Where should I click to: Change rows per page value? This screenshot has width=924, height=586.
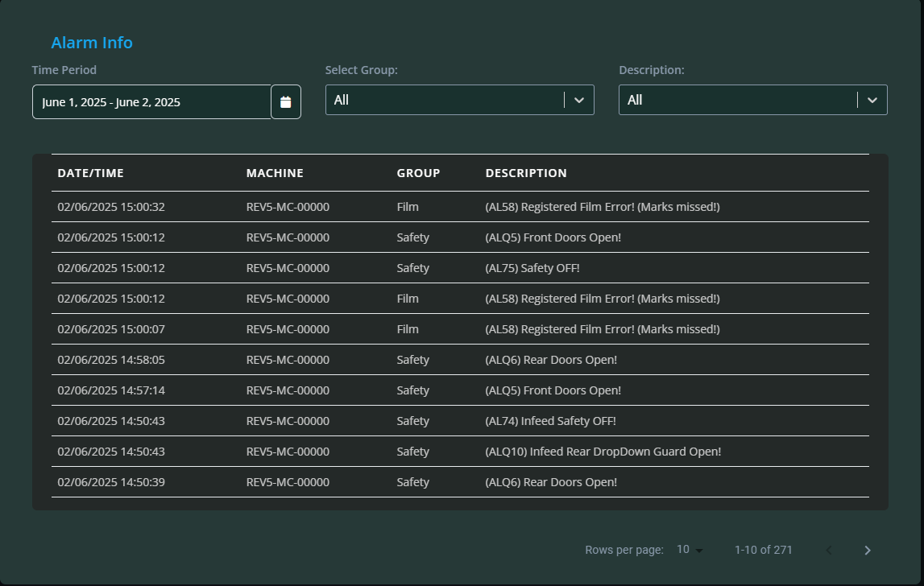(690, 550)
